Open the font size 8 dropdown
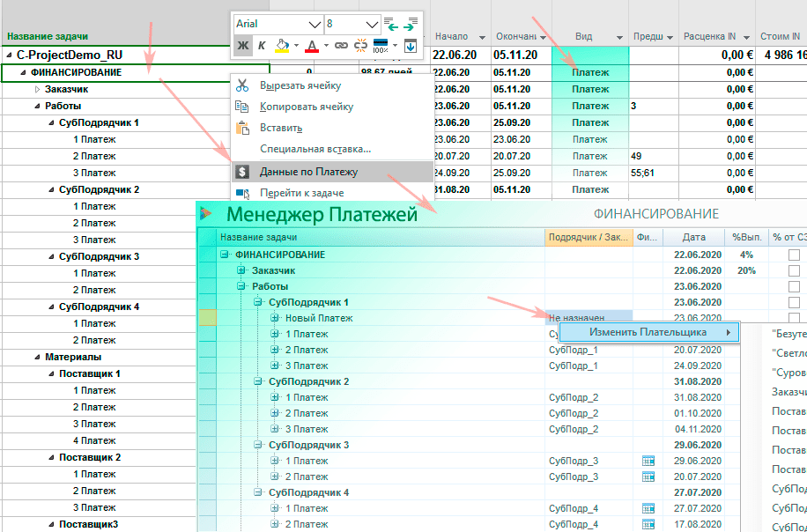 tap(371, 24)
